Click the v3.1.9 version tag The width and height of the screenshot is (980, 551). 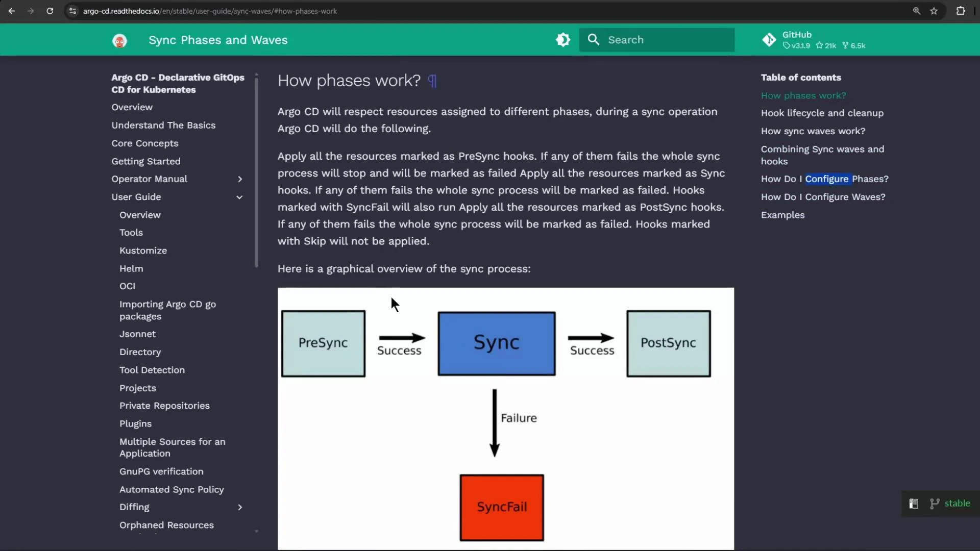coord(796,46)
